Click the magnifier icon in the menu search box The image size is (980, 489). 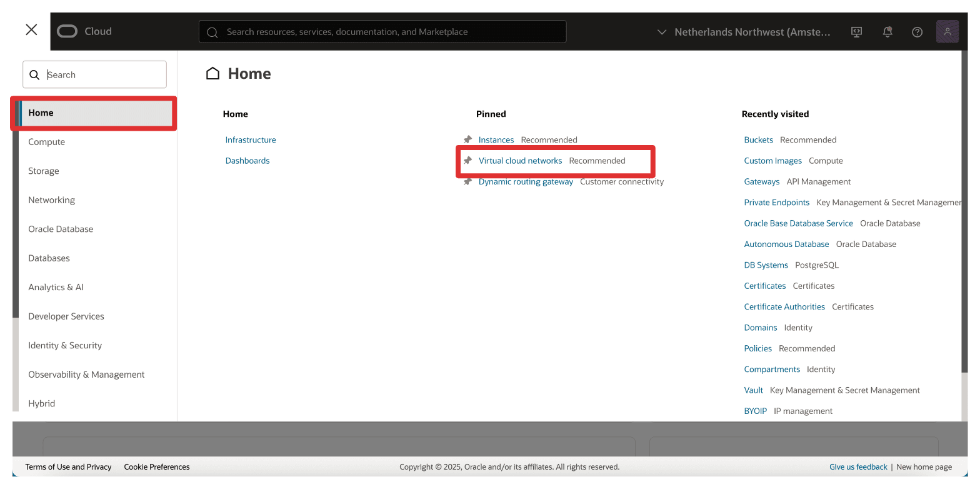coord(34,74)
